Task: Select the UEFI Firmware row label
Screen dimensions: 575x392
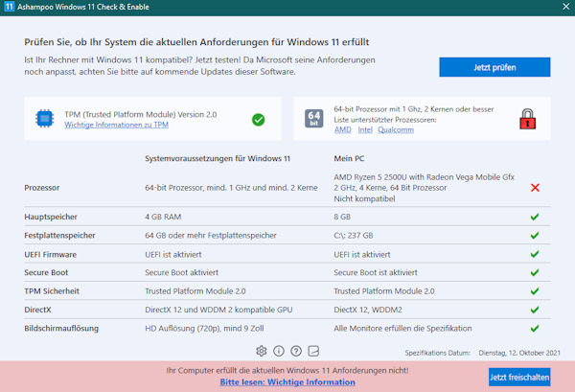Action: (50, 255)
